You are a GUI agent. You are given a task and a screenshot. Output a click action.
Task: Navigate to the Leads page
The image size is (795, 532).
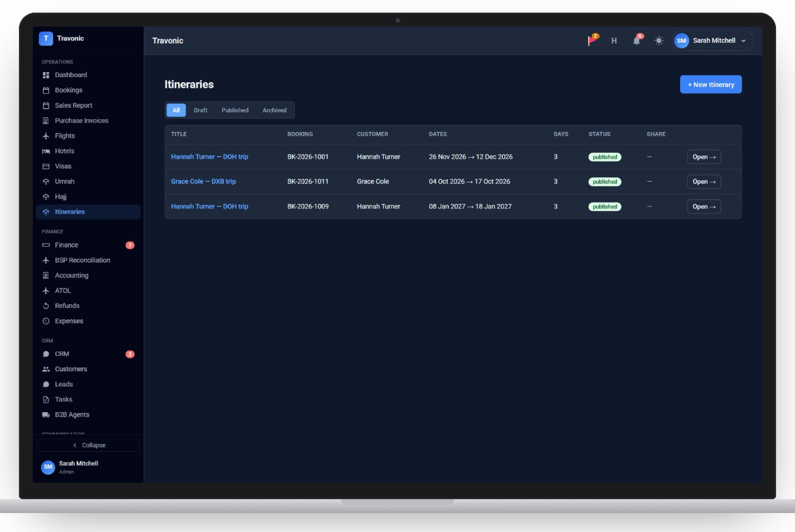click(88, 384)
